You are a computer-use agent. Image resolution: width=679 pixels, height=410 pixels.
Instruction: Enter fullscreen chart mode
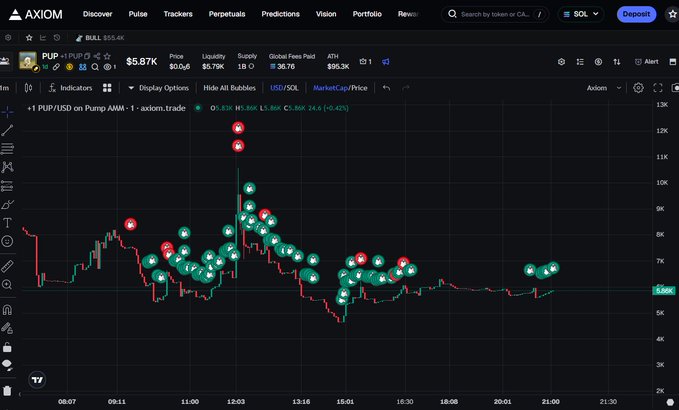click(658, 88)
